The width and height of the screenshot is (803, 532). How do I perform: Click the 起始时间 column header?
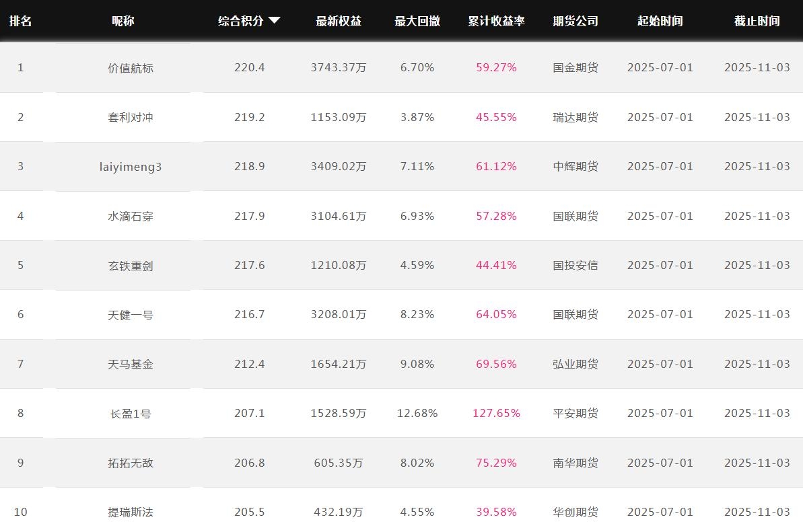point(660,21)
